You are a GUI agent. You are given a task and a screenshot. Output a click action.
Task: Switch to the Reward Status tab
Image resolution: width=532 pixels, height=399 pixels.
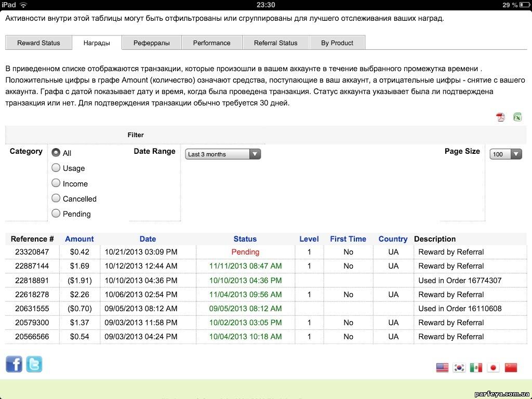coord(38,43)
